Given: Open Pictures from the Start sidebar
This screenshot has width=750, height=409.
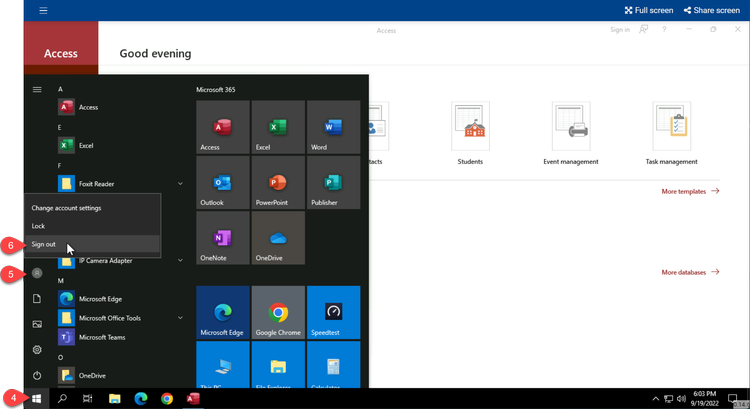Looking at the screenshot, I should (x=37, y=324).
